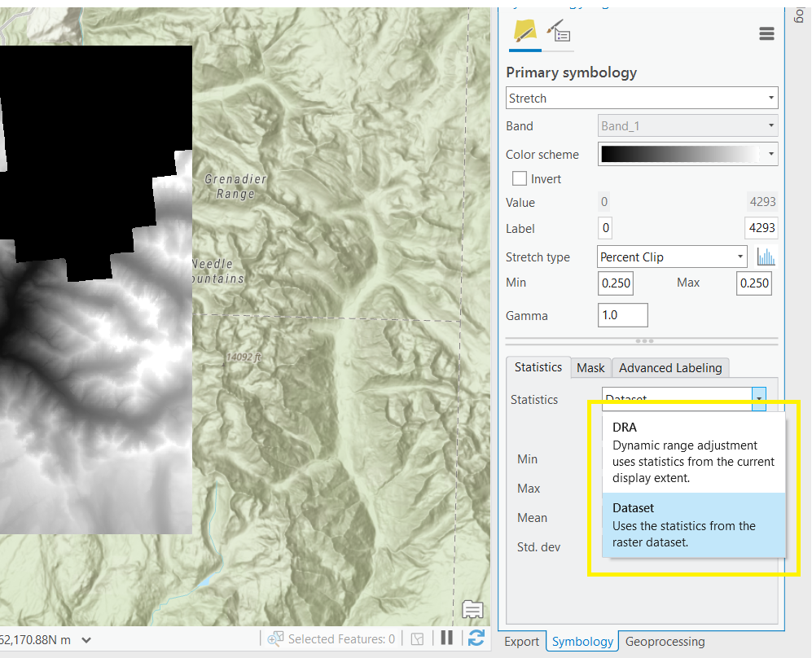Open the Stretch symbology dropdown

(x=641, y=98)
